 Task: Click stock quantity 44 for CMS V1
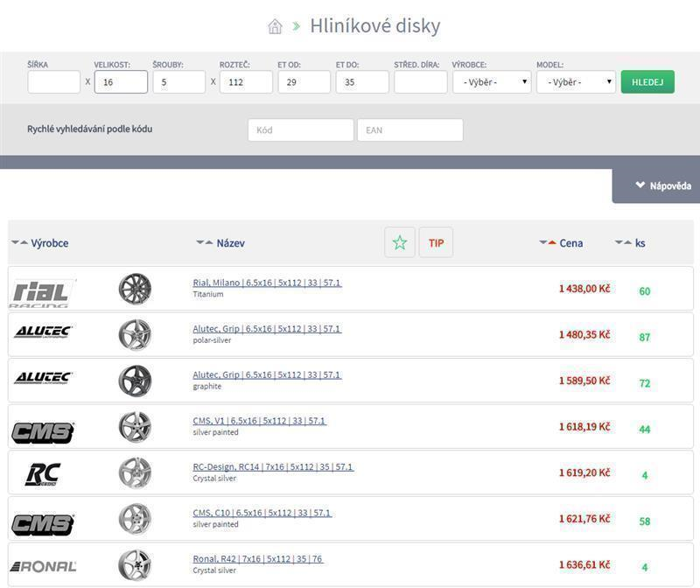click(x=645, y=429)
